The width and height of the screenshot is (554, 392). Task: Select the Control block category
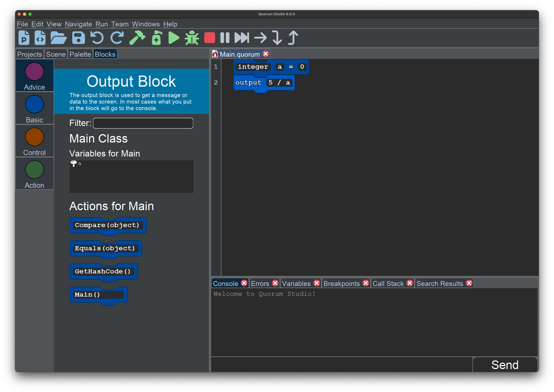coord(34,141)
